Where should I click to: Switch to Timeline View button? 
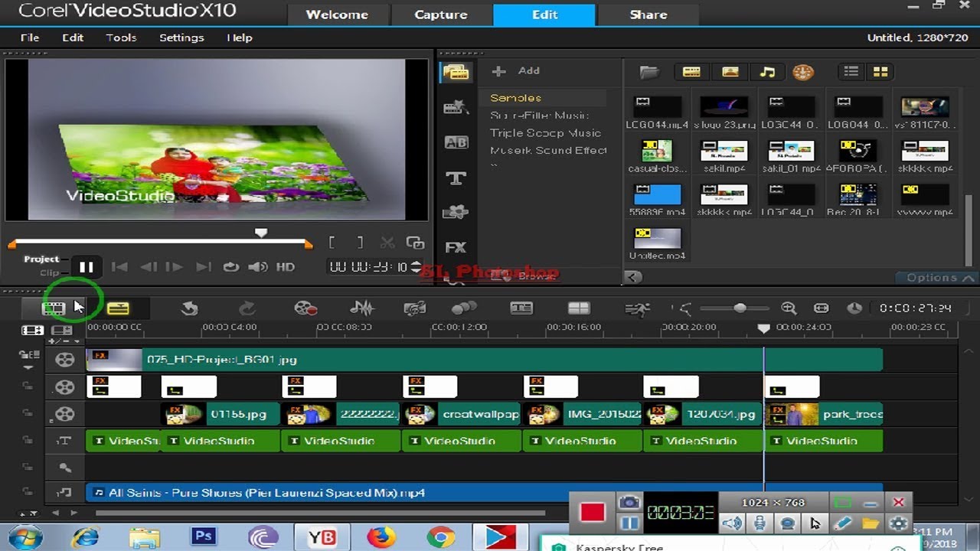[118, 308]
